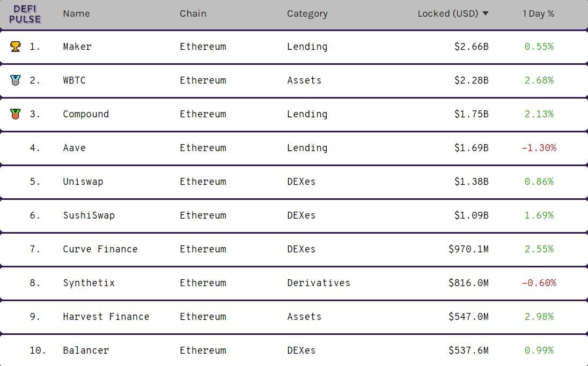
Task: Open the Uniswap listing
Action: (83, 182)
